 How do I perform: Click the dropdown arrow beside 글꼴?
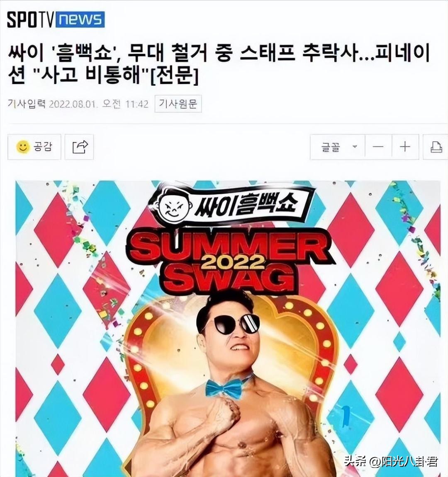pos(355,147)
